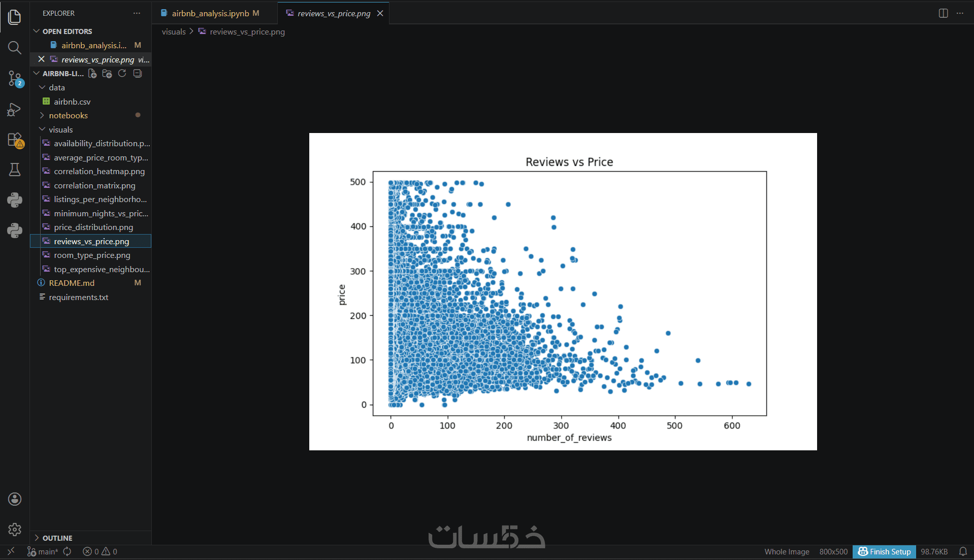Click the main* branch indicator
This screenshot has height=560, width=974.
tap(43, 551)
